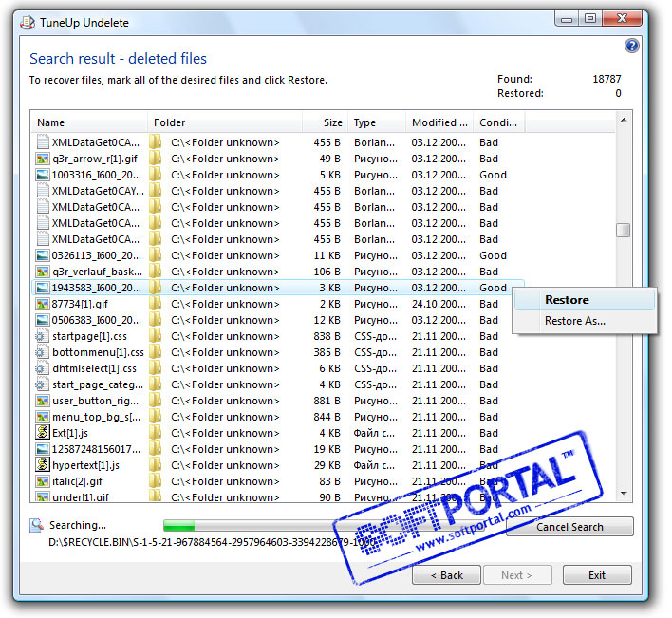Image resolution: width=672 pixels, height=618 pixels.
Task: Click the folder icon in the Ext[1].js row
Action: (x=155, y=433)
